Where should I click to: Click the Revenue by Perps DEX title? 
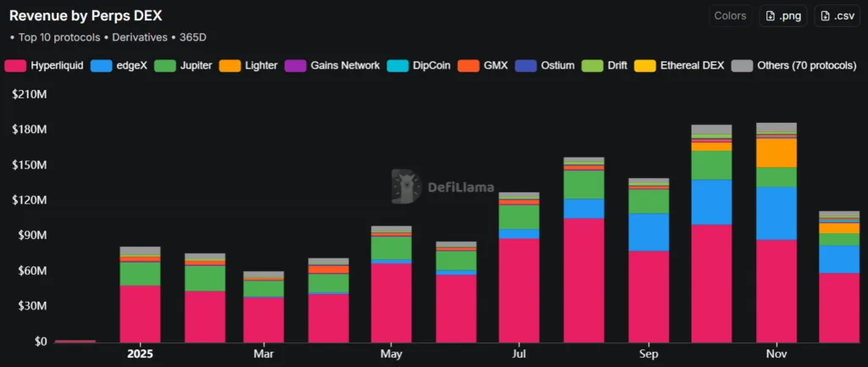coord(86,16)
